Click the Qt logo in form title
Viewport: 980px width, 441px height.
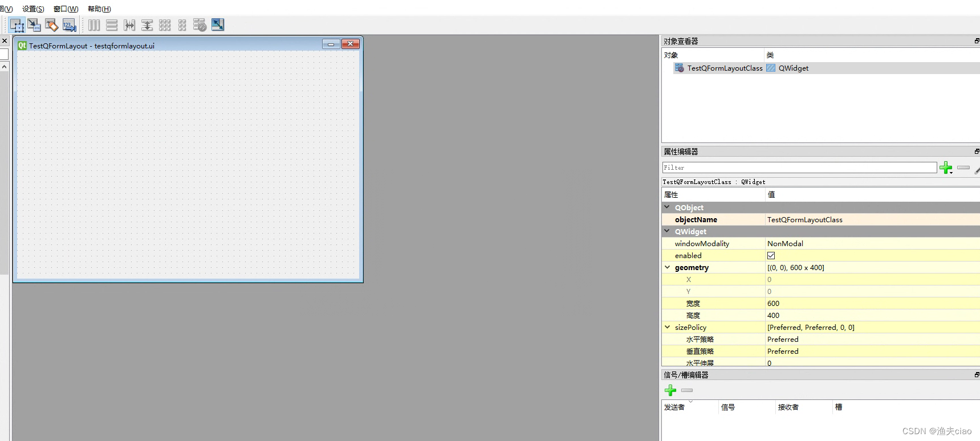pos(22,46)
